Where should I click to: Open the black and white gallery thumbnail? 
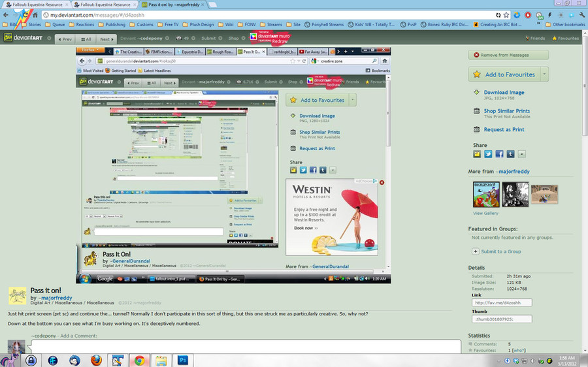coord(515,194)
